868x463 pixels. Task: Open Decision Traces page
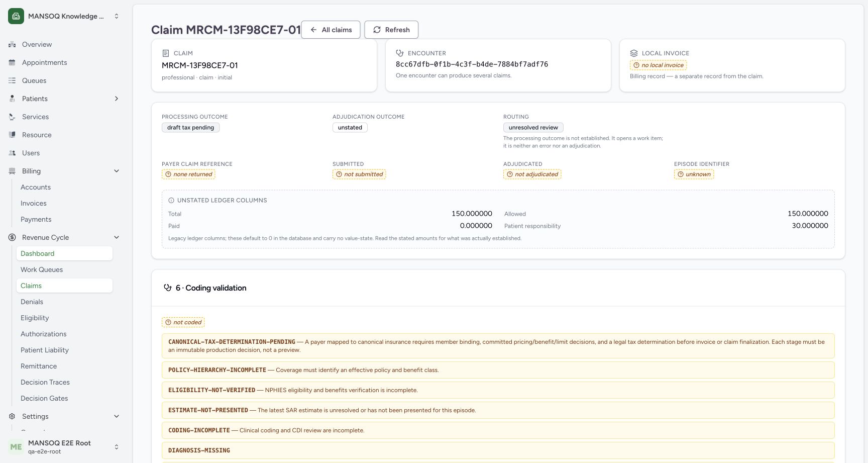tap(64, 382)
